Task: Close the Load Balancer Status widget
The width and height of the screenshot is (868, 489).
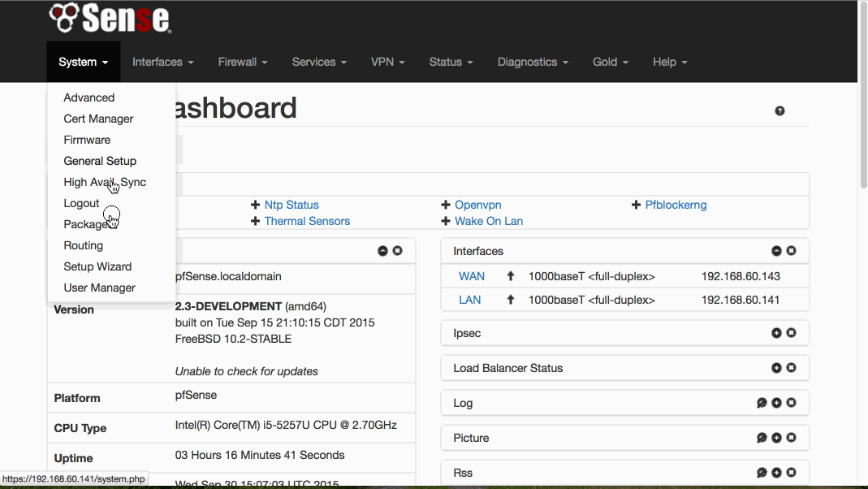Action: [792, 368]
